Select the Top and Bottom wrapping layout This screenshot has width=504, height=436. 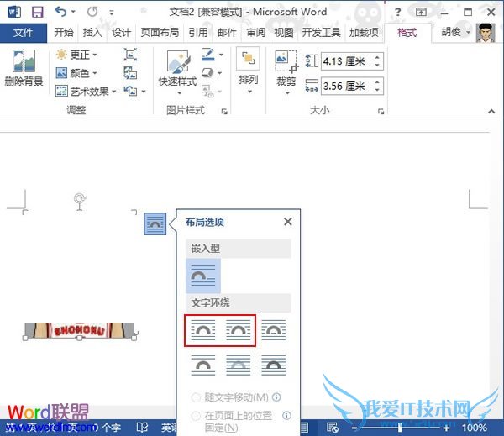click(x=202, y=364)
